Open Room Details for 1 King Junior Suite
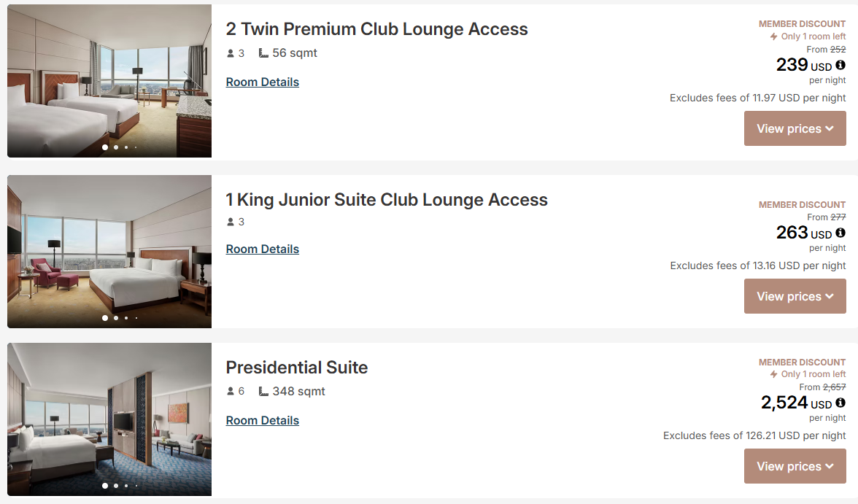 (x=263, y=249)
